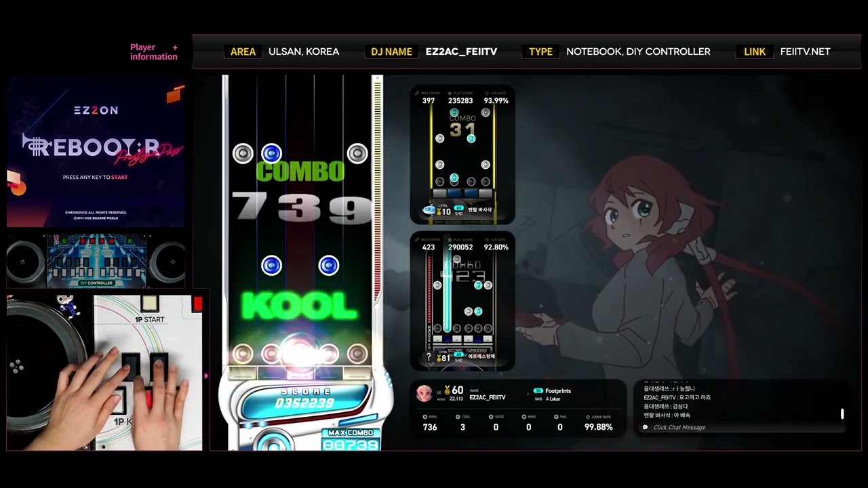
Task: Select the ULSAN, KOREA area text
Action: 304,52
